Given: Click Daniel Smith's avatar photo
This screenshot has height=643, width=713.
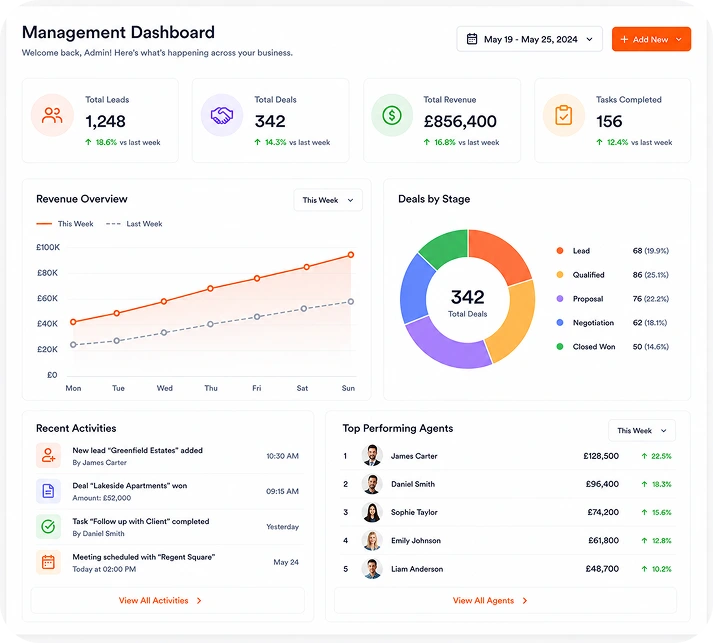Looking at the screenshot, I should [x=372, y=484].
